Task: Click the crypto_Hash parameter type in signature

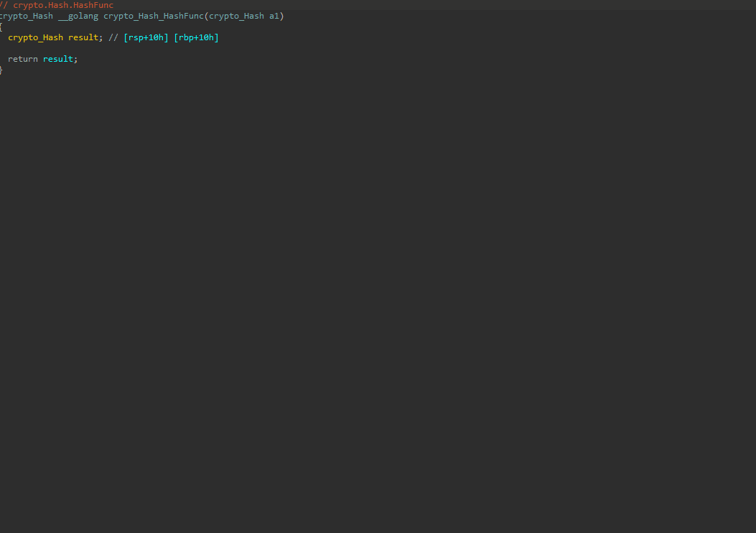Action: click(x=236, y=16)
